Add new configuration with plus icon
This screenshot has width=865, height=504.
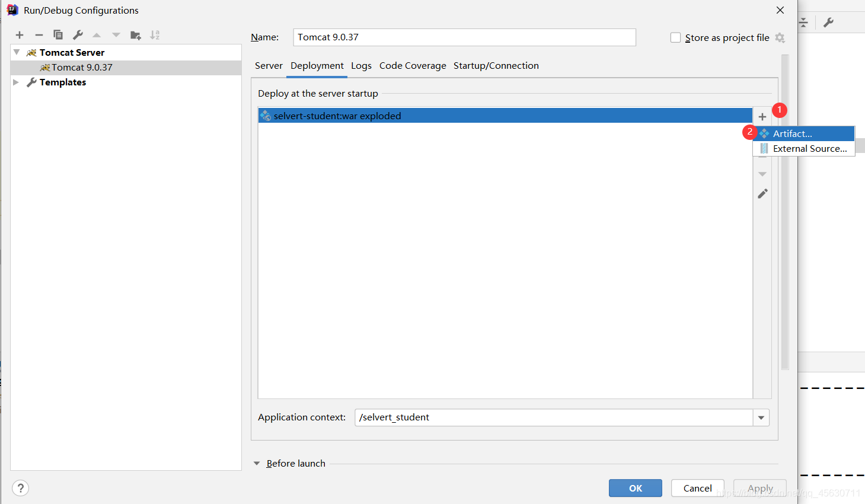[20, 35]
